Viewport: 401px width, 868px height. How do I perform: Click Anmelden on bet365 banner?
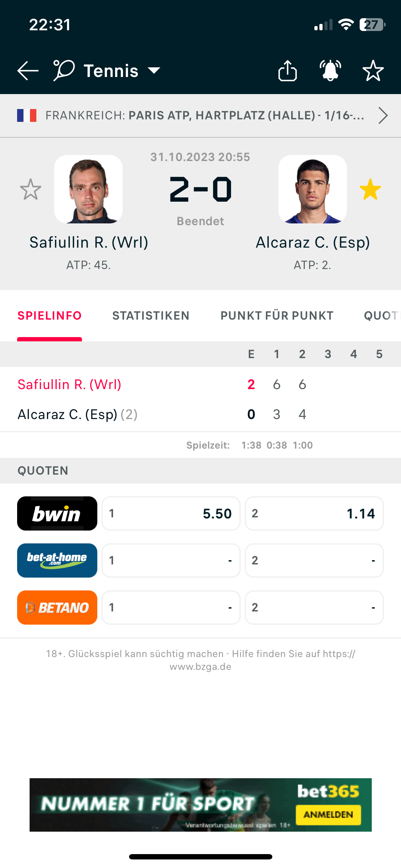tap(328, 815)
